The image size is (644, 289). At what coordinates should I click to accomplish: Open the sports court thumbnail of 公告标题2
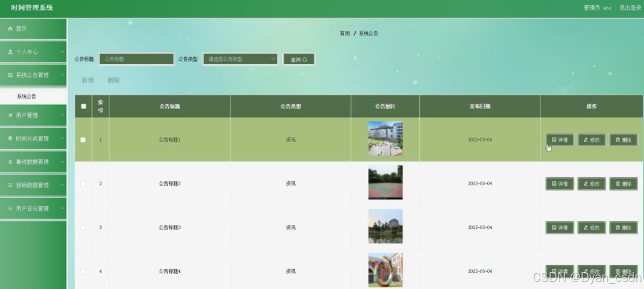[385, 182]
